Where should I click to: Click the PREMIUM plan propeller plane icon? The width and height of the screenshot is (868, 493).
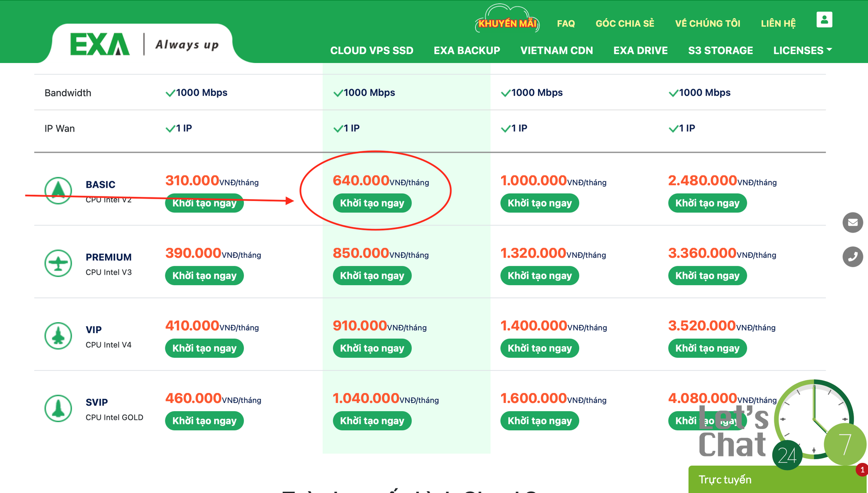point(58,263)
